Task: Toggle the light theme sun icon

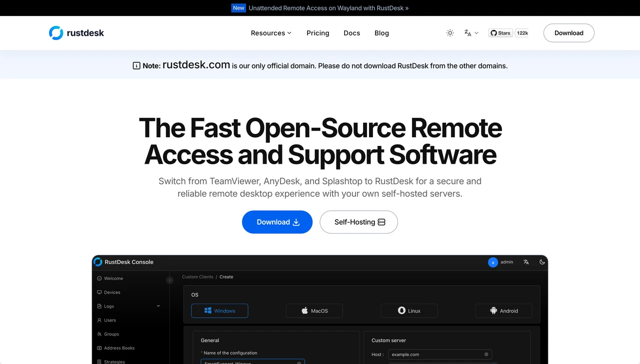Action: click(450, 33)
